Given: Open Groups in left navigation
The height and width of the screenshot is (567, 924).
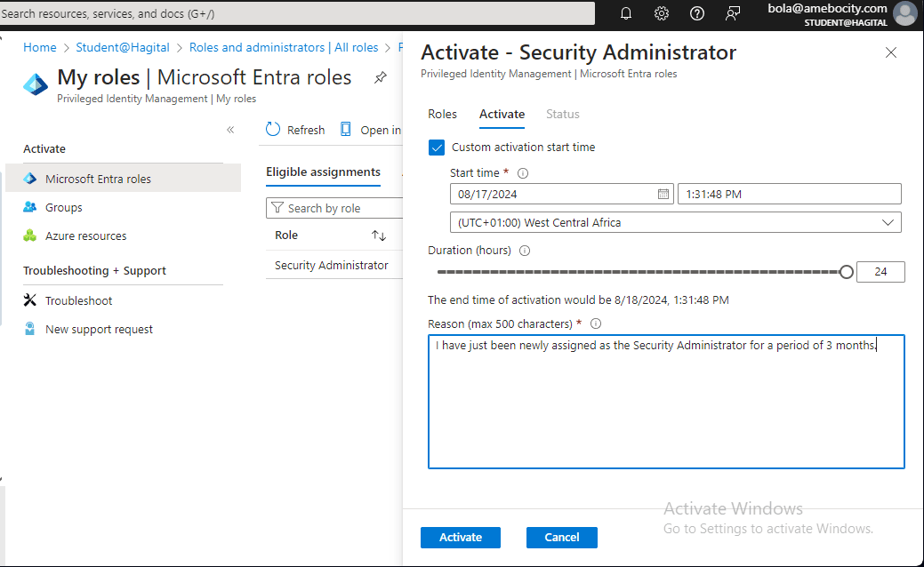Looking at the screenshot, I should coord(64,207).
